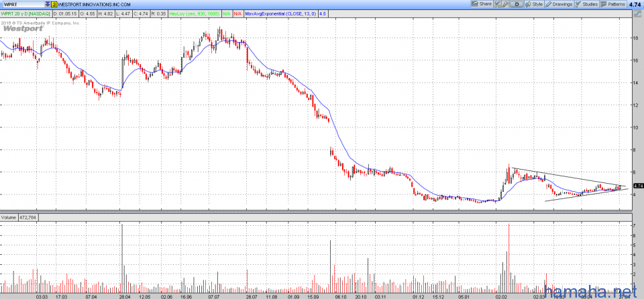Click the MovAvgExponential (CLOSE, 13, 0) study label

280,13
